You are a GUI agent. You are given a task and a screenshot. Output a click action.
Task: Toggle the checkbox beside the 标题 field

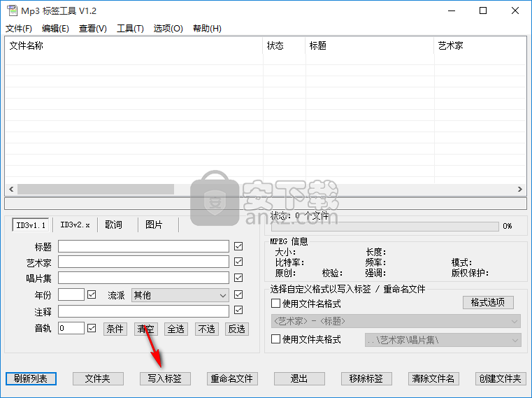tap(238, 246)
